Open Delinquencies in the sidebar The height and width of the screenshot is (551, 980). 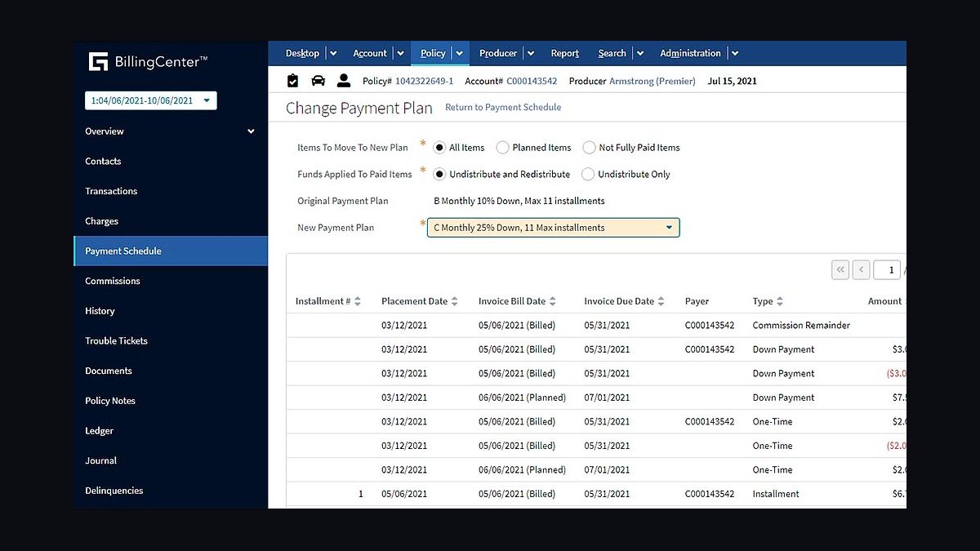170,491
